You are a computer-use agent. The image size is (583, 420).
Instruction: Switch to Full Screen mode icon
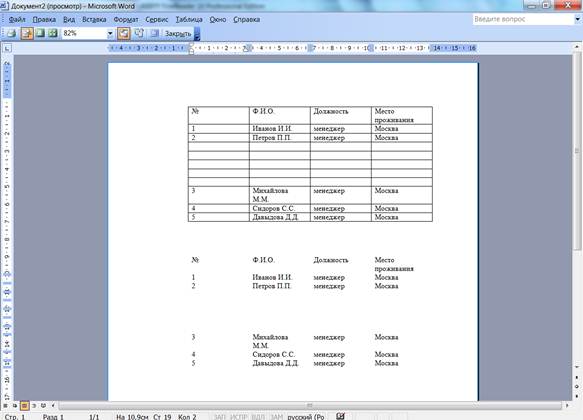pyautogui.click(x=154, y=33)
